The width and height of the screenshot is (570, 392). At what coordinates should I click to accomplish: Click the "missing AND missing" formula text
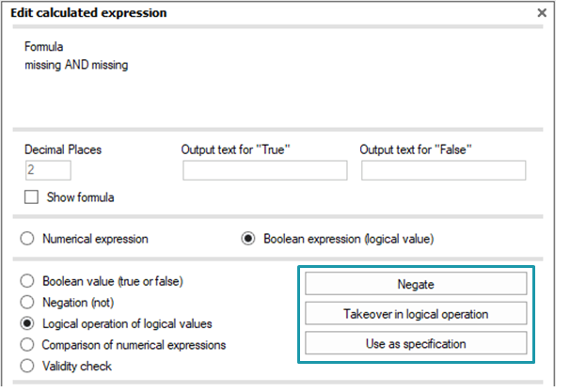[x=76, y=65]
